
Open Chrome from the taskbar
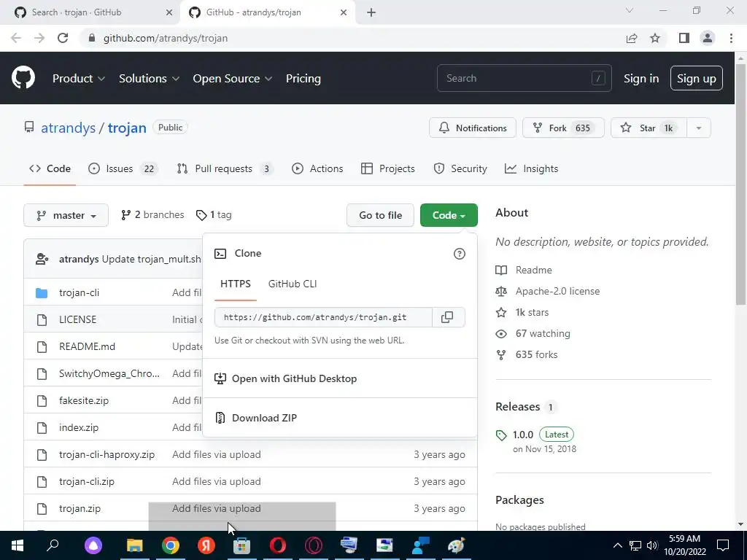pyautogui.click(x=170, y=545)
